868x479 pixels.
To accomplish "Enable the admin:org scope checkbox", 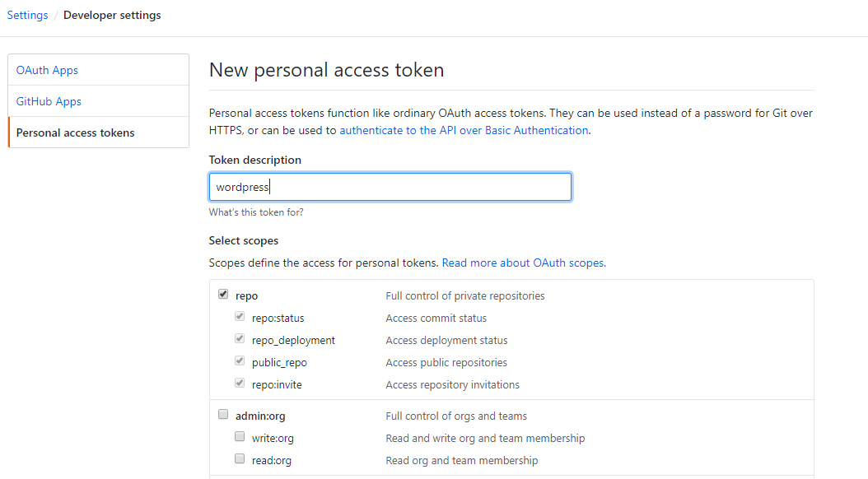I will click(223, 415).
